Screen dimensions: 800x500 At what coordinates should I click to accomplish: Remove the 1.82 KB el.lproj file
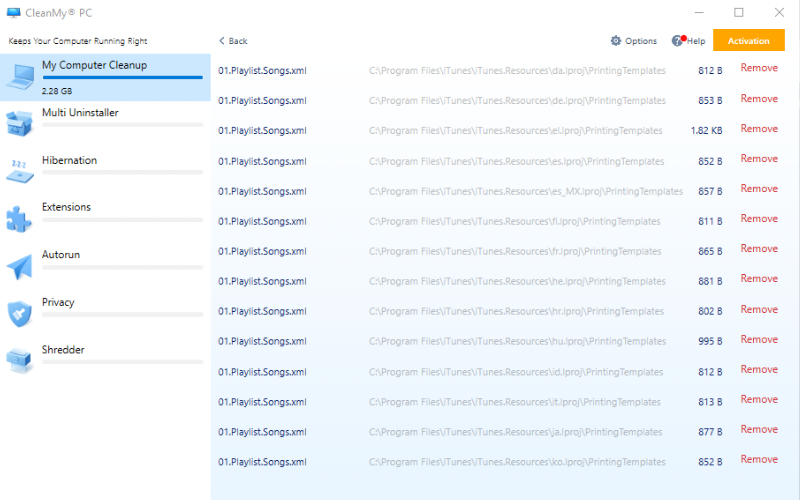pyautogui.click(x=758, y=129)
